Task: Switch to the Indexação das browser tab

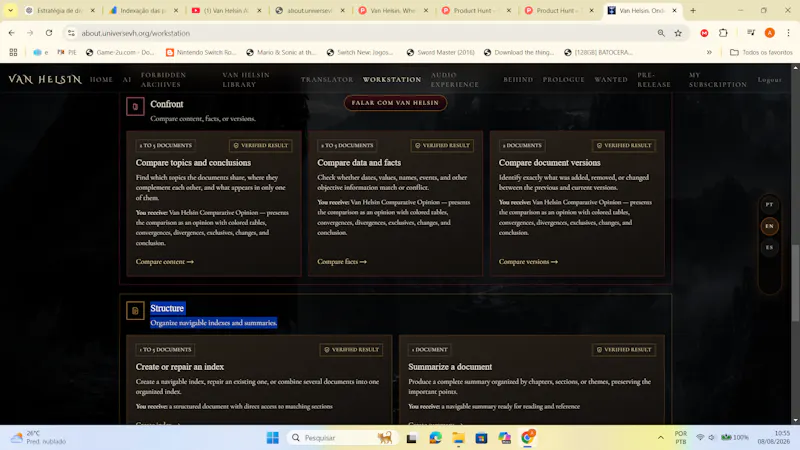Action: 143,10
